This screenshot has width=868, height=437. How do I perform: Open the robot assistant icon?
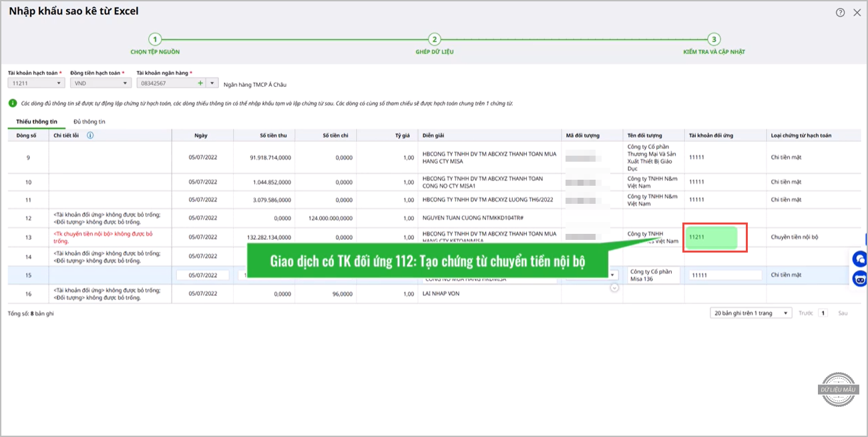[860, 279]
